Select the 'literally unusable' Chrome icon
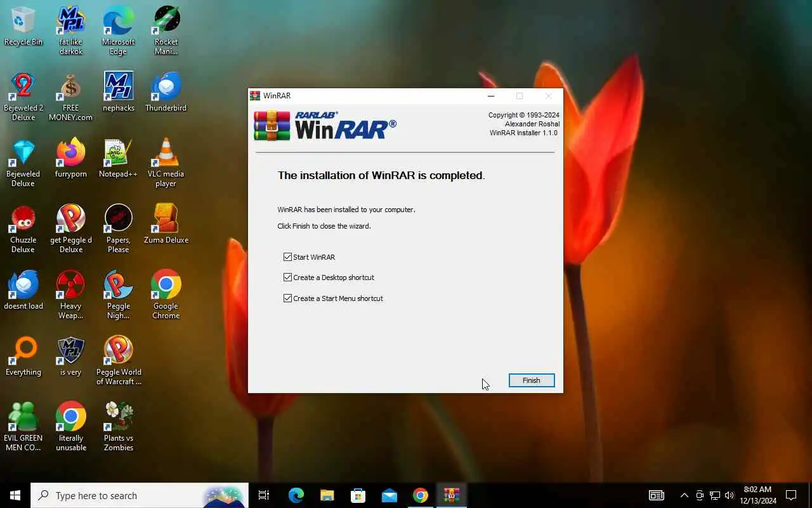The height and width of the screenshot is (508, 812). (x=71, y=427)
